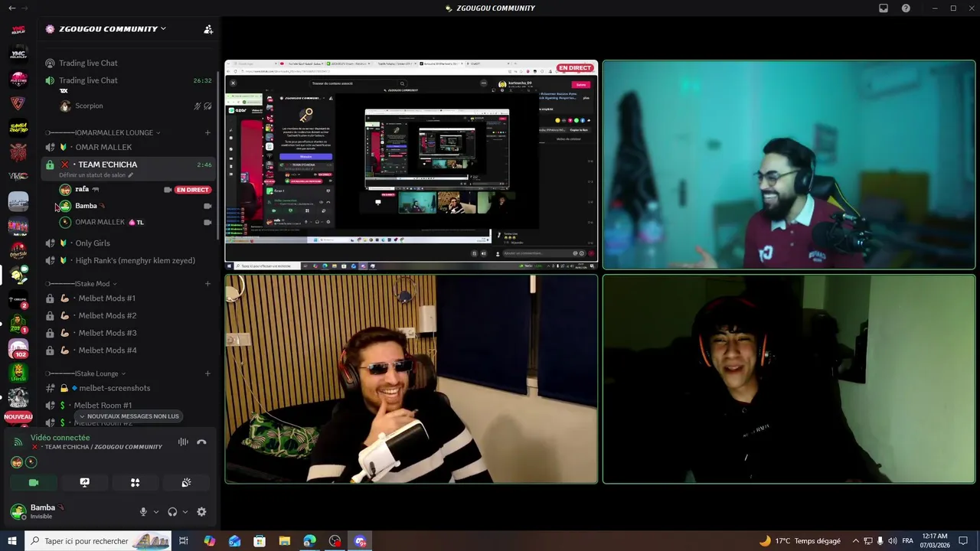
Task: Join the Trading live Chat voice channel with timer
Action: click(128, 80)
